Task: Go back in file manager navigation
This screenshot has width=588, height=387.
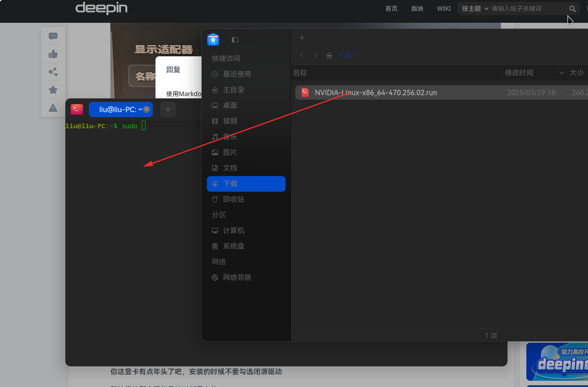Action: coord(302,55)
